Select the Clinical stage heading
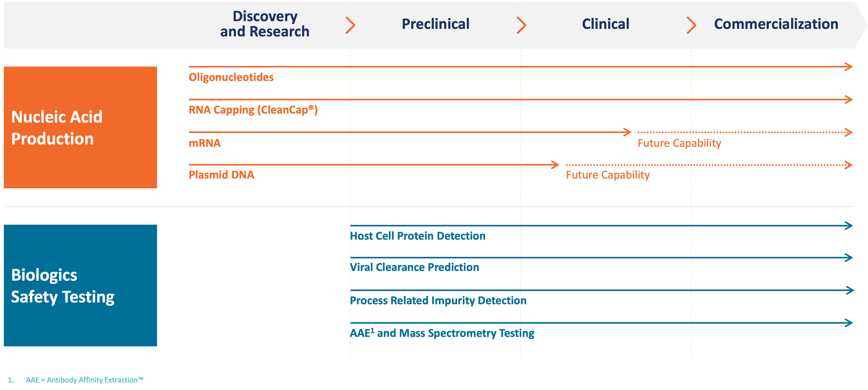The height and width of the screenshot is (390, 868). point(605,24)
